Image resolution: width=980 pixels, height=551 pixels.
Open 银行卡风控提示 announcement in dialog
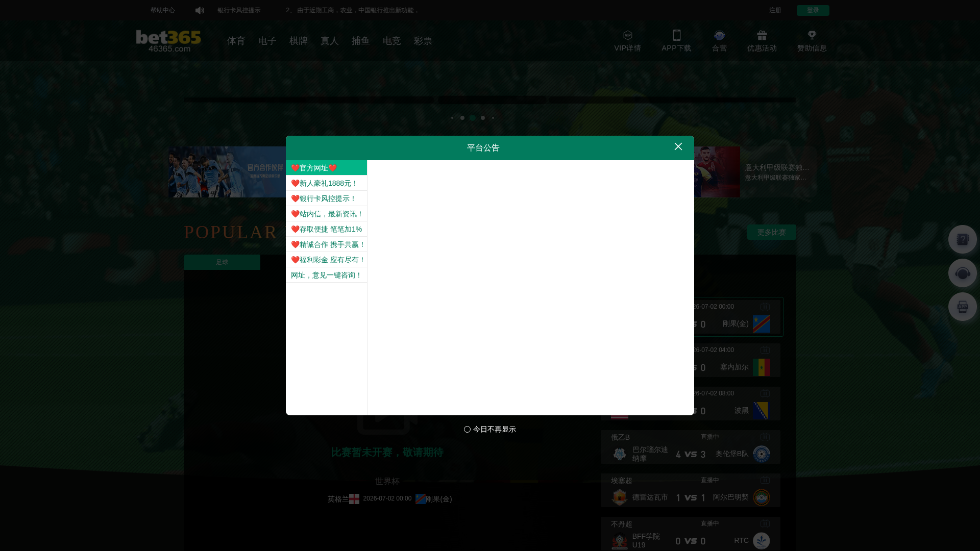[x=326, y=198]
